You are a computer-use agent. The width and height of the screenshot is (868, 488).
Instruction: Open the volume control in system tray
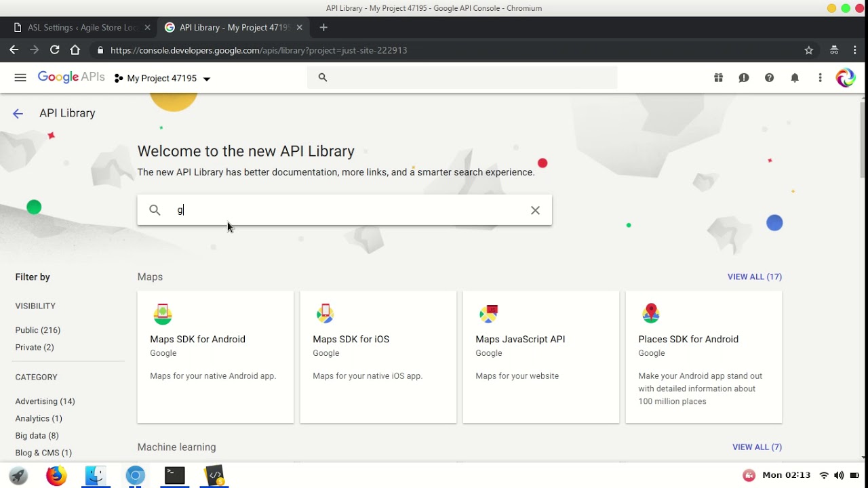click(839, 475)
